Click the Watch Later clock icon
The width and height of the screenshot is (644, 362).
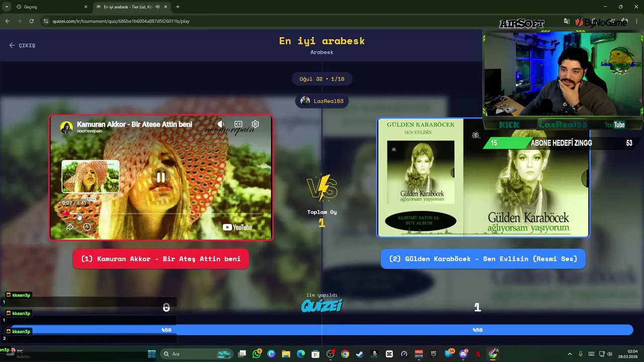87,227
